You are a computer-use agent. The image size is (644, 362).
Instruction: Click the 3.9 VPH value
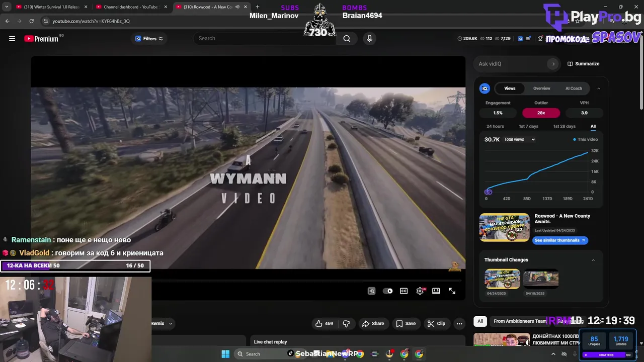click(x=584, y=113)
